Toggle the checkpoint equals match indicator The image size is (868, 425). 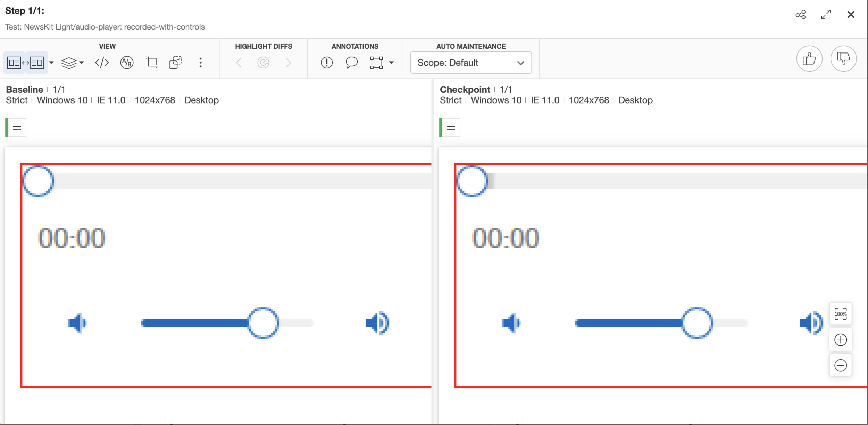451,128
